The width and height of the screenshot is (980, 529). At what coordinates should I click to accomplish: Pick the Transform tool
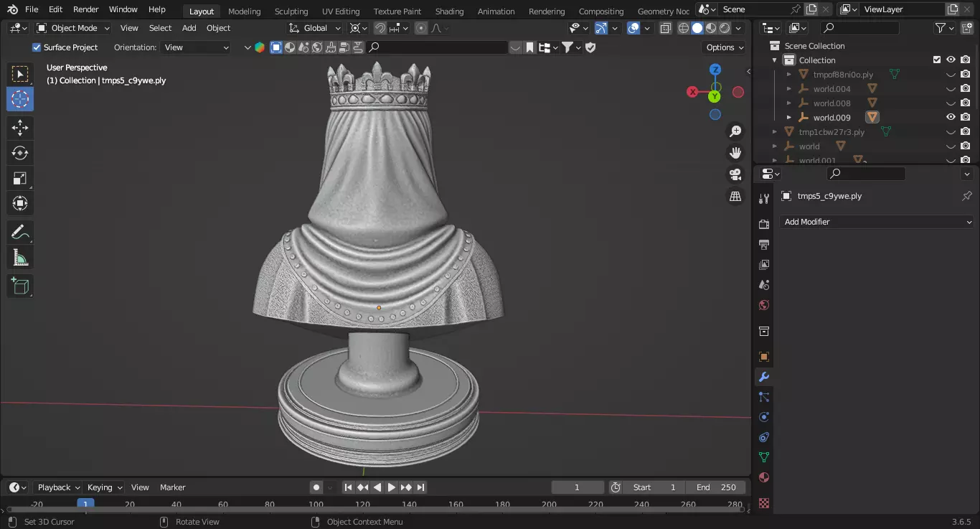point(20,203)
